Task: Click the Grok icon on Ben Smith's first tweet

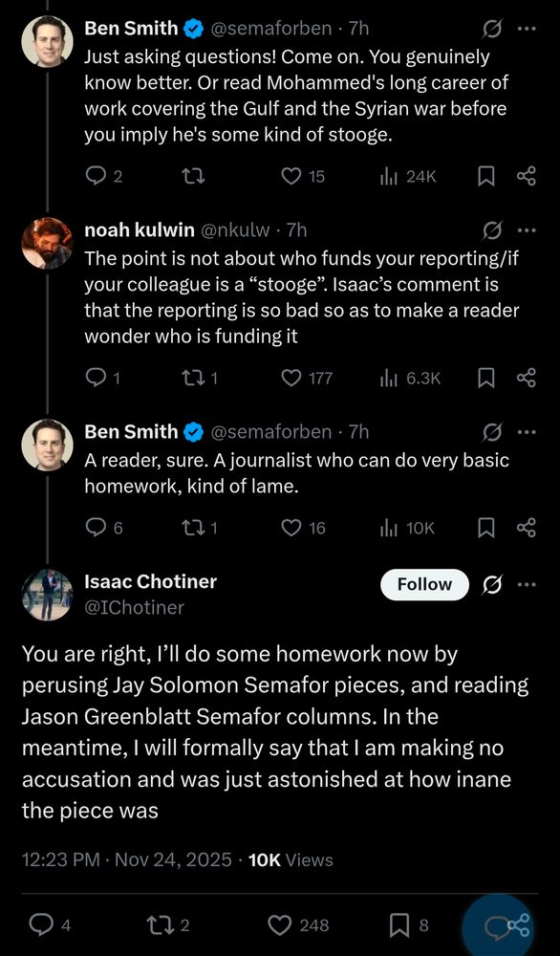Action: [x=491, y=29]
